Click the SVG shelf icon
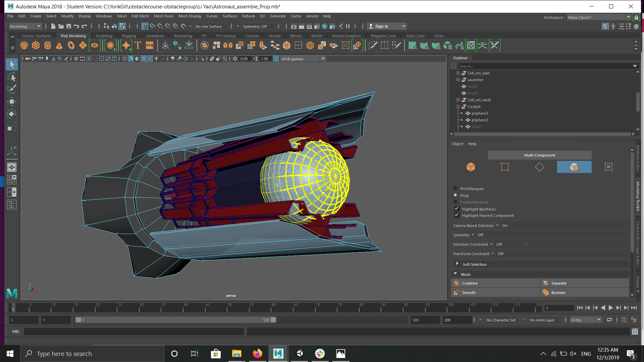The width and height of the screenshot is (644, 362). (149, 45)
